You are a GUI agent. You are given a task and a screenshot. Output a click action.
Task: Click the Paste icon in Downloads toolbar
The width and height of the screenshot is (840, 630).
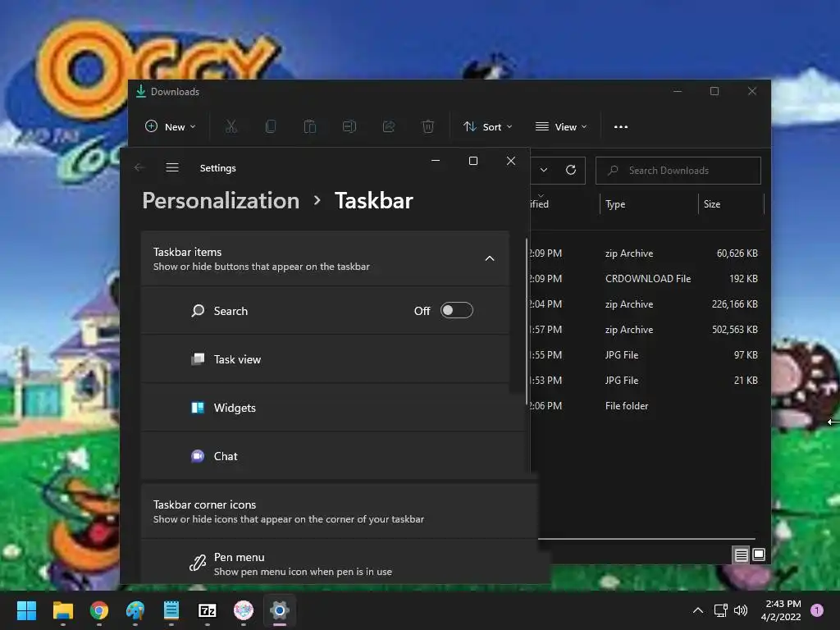pyautogui.click(x=309, y=127)
